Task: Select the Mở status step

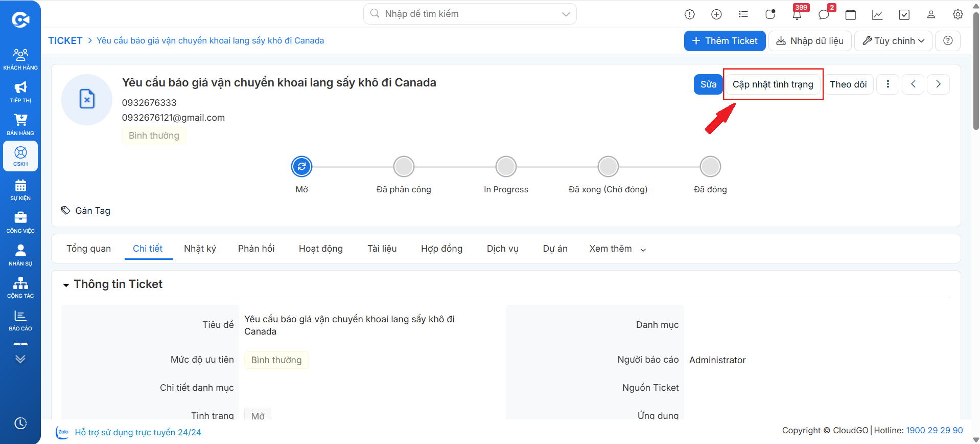Action: [301, 166]
